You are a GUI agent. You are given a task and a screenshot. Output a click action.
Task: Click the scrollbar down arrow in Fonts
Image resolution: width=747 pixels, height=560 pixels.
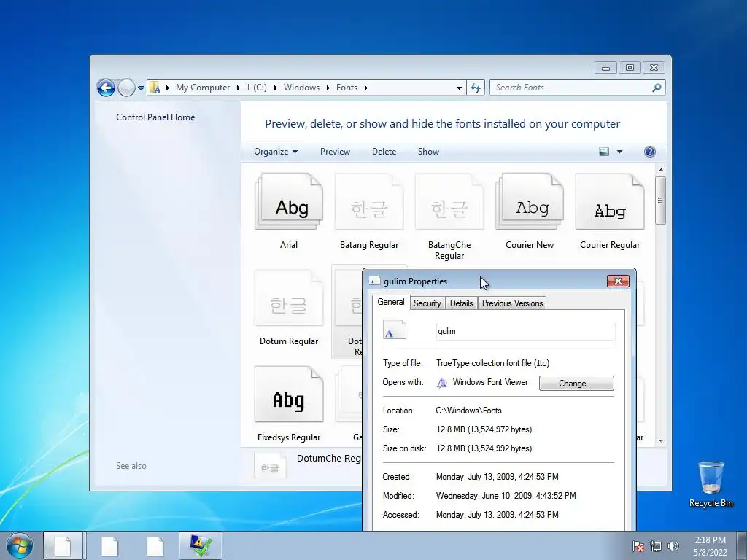(x=661, y=441)
